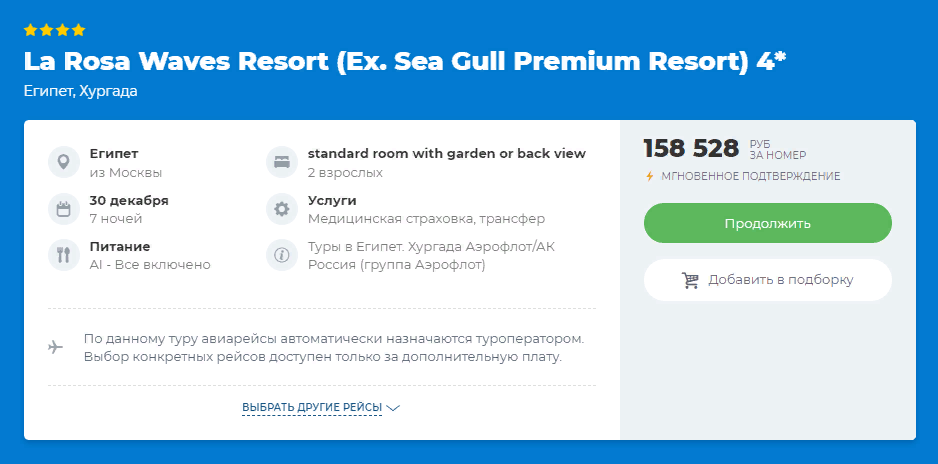Click the fork and knife Питание icon
This screenshot has height=464, width=938.
coord(63,255)
